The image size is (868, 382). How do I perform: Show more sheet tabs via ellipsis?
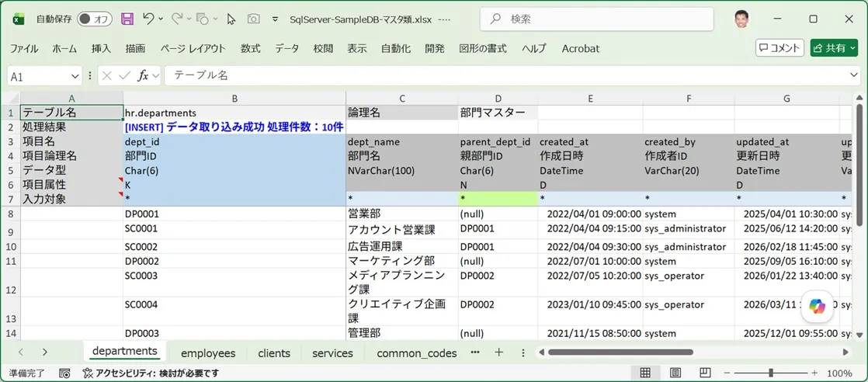tap(475, 352)
